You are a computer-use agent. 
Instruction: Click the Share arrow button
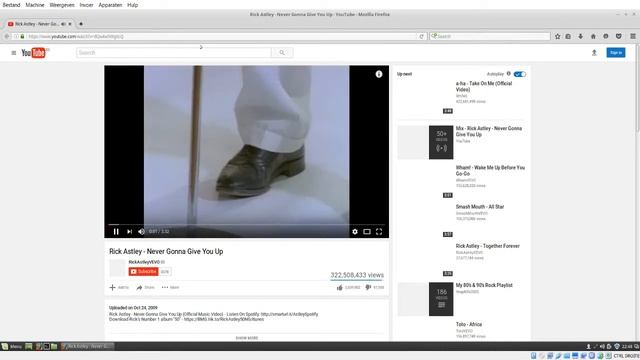point(145,287)
